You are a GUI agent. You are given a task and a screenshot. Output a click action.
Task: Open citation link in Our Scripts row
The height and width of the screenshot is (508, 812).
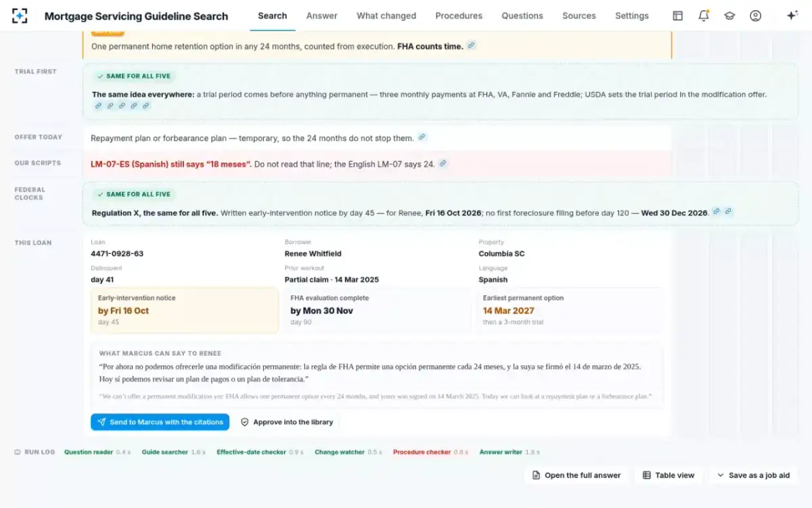[x=443, y=163]
